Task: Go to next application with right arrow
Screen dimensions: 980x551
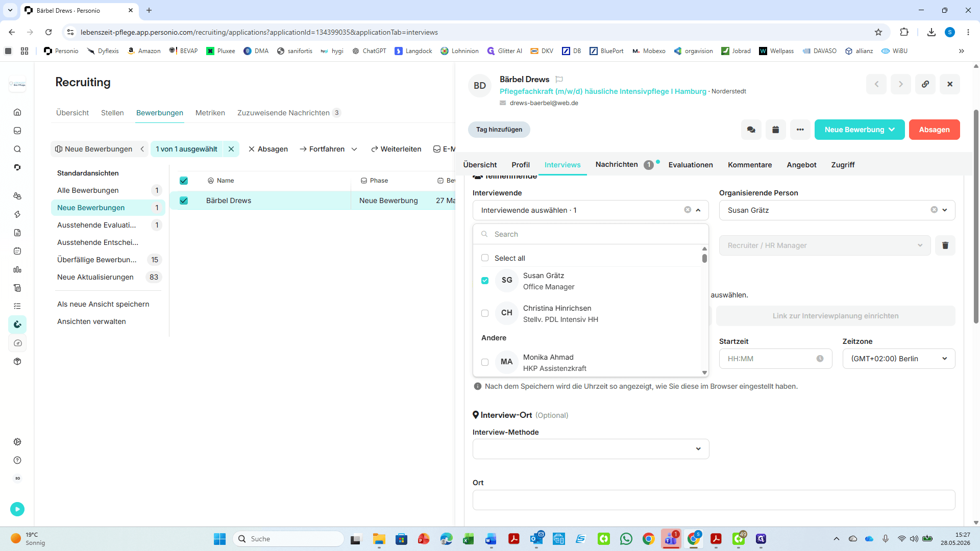Action: (901, 84)
